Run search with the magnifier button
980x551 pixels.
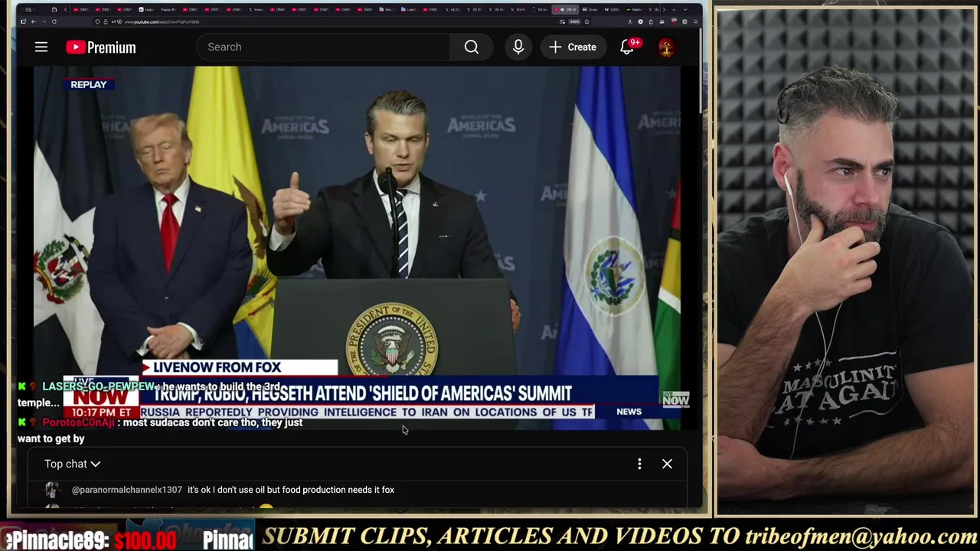[x=472, y=47]
